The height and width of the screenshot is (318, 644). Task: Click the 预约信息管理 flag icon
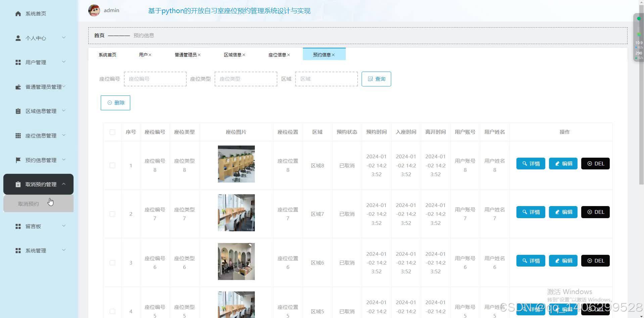pos(18,160)
